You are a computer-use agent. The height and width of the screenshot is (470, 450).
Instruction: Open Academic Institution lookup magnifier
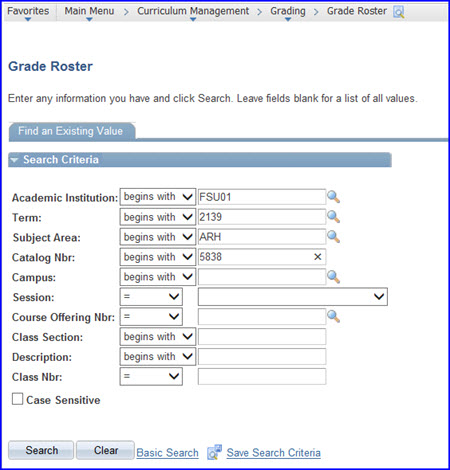tap(333, 197)
